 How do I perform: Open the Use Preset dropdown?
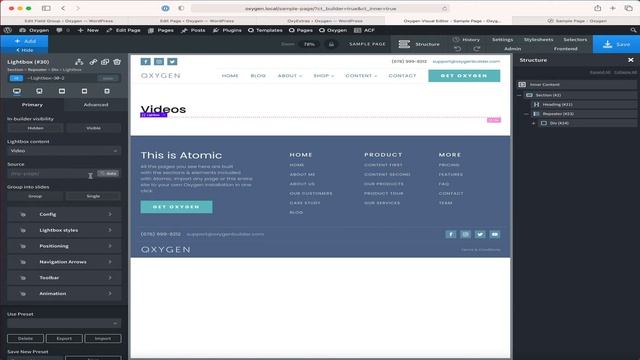point(64,323)
